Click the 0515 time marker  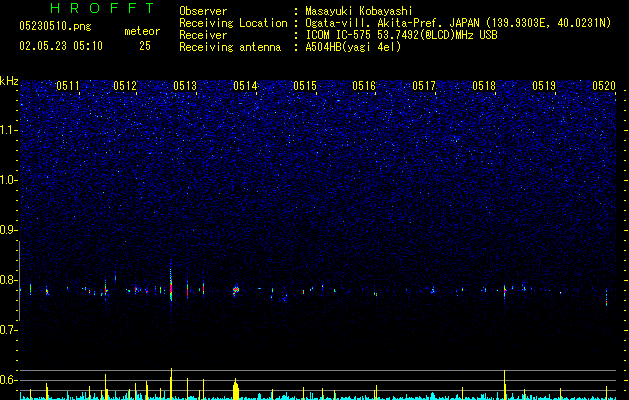click(305, 86)
